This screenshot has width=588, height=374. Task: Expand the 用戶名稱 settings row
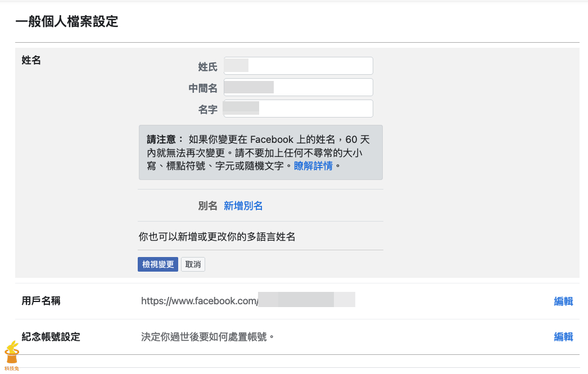pos(41,301)
